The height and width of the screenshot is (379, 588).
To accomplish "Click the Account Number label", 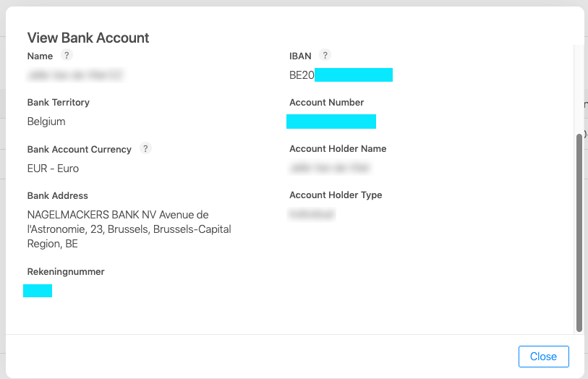I will click(x=326, y=102).
